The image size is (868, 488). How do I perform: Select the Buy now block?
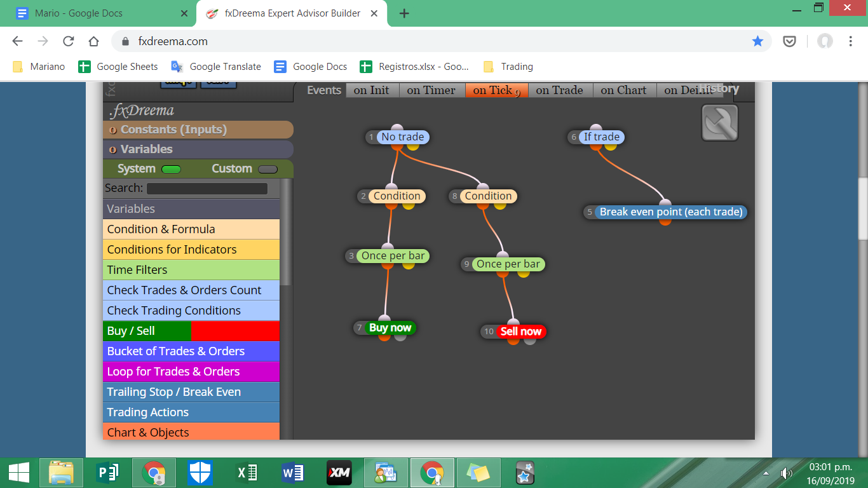390,328
